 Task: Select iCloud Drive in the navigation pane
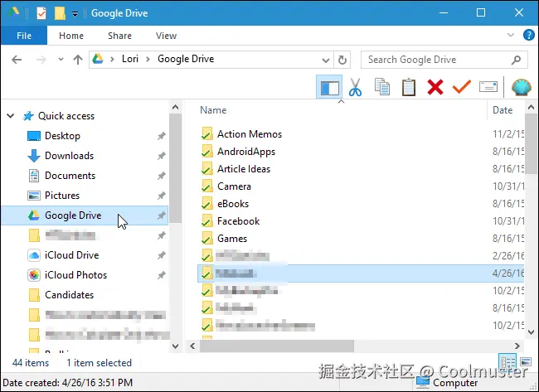pos(71,255)
